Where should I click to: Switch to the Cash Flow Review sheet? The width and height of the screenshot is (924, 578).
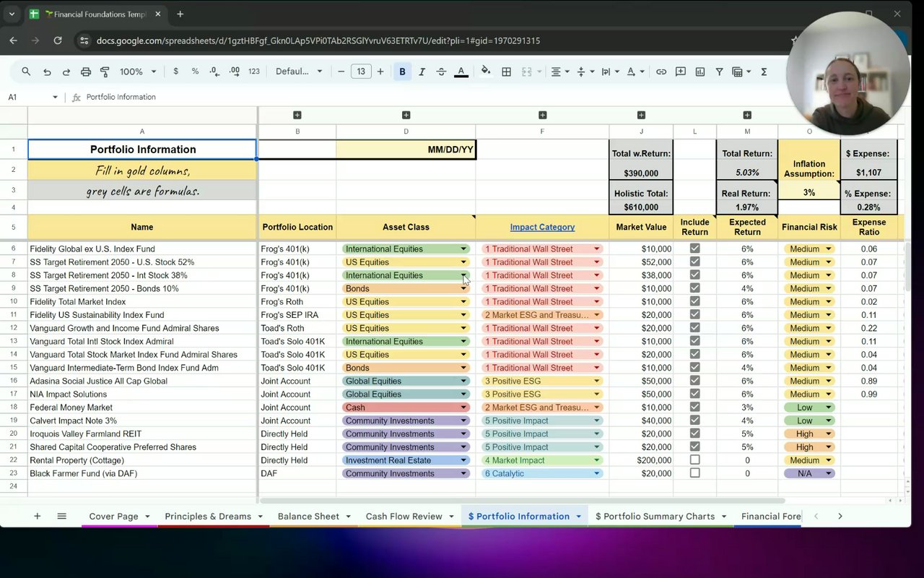pos(404,517)
